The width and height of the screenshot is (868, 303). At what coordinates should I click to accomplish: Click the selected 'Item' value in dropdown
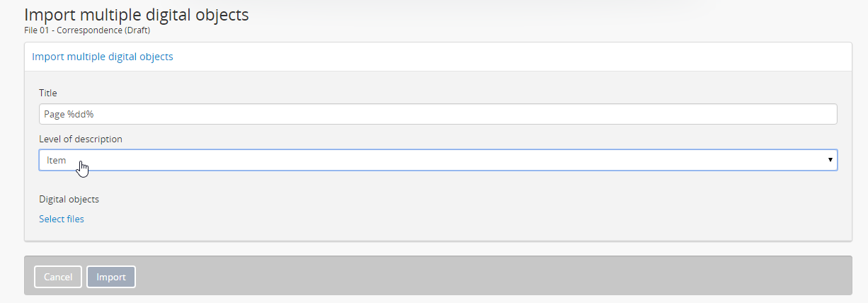coord(57,160)
